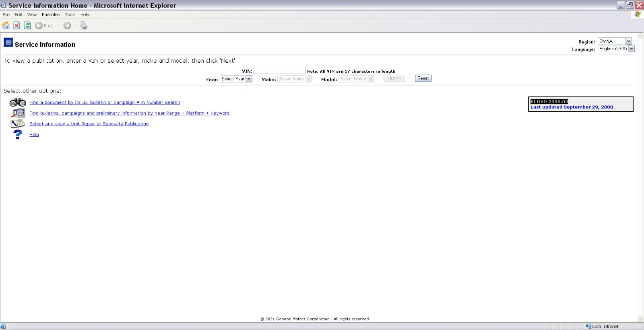Click the page scrollbar down arrow

pos(640,319)
